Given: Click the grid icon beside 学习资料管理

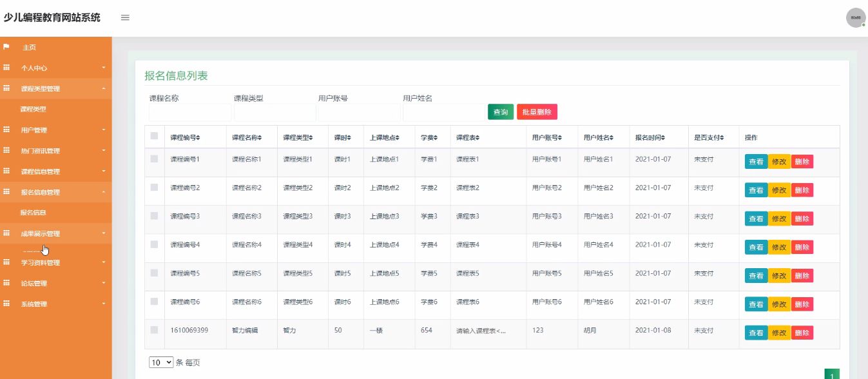Looking at the screenshot, I should click(6, 262).
